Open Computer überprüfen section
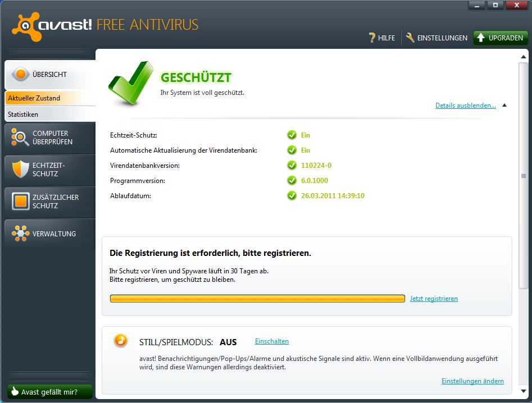The width and height of the screenshot is (532, 403). click(x=50, y=138)
